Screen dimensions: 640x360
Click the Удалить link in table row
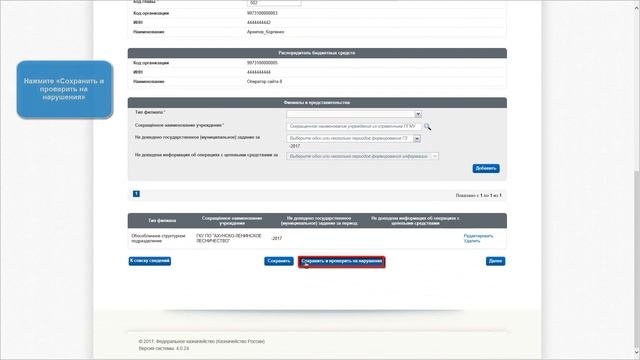(x=471, y=241)
